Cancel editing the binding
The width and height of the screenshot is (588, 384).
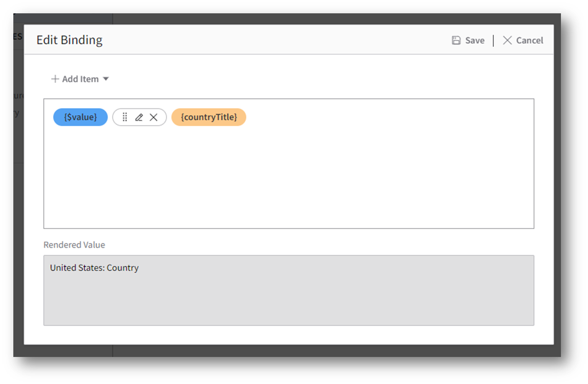(x=523, y=40)
